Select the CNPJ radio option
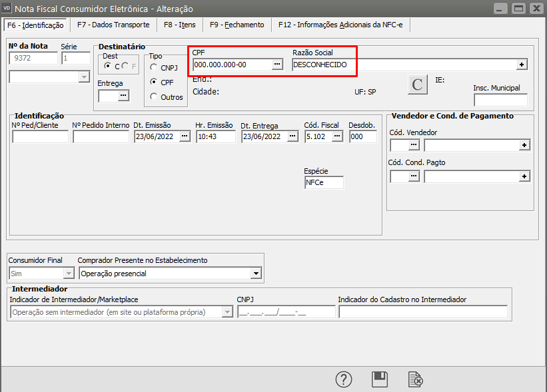The image size is (547, 392). [x=155, y=67]
